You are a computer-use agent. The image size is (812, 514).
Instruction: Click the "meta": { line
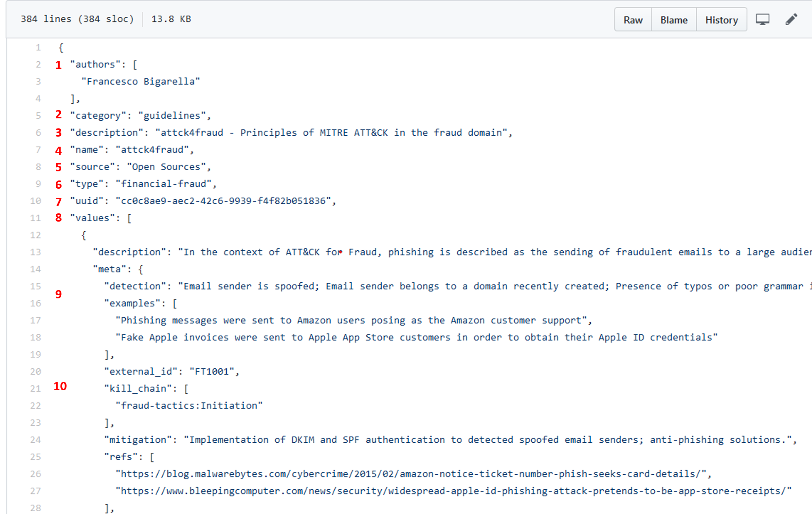pyautogui.click(x=118, y=269)
